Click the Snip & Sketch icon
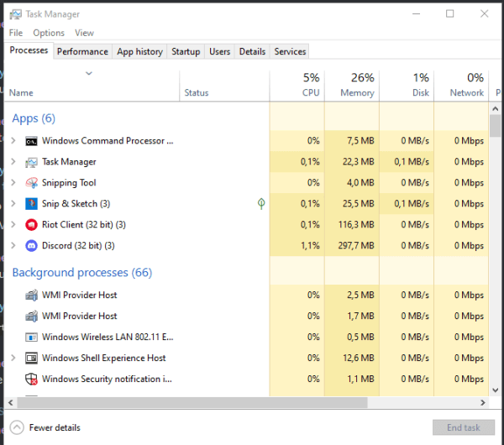504x445 pixels. 31,204
